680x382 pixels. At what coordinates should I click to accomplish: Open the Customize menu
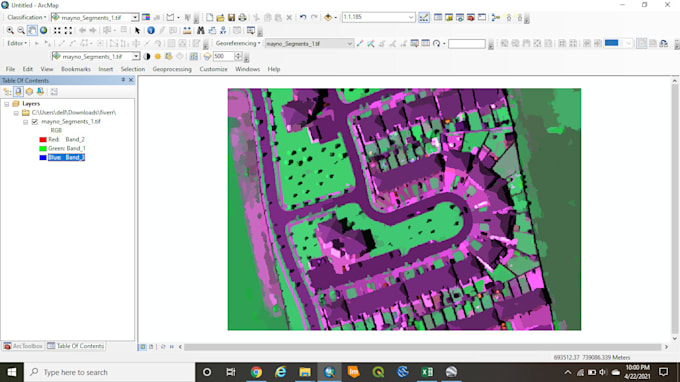[213, 69]
